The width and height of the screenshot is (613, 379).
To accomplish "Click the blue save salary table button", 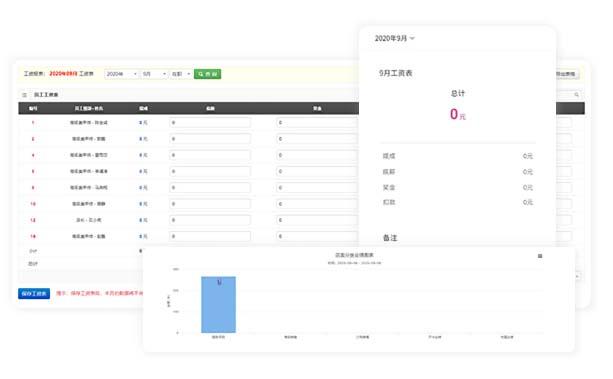I will click(x=34, y=293).
